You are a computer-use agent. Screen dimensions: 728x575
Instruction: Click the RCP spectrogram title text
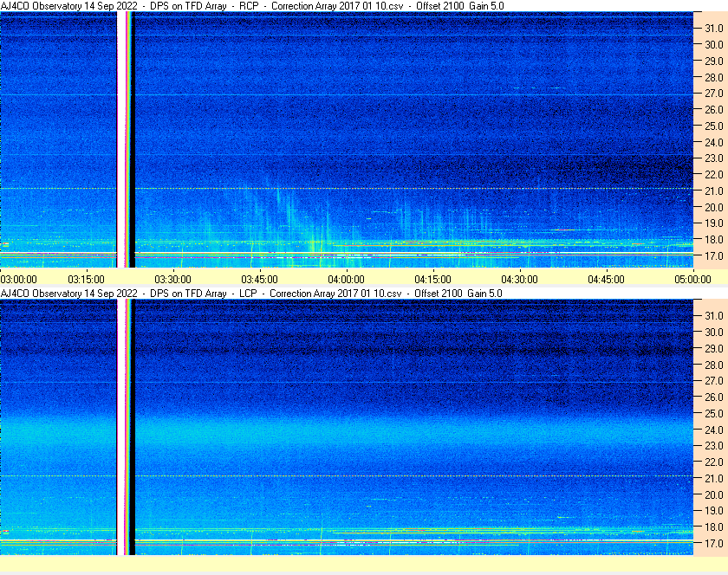pos(252,6)
